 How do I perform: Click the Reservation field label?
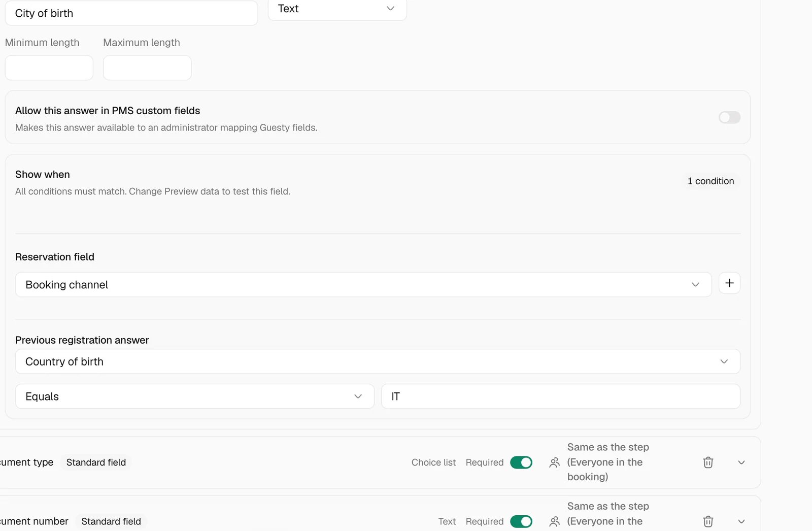click(55, 257)
